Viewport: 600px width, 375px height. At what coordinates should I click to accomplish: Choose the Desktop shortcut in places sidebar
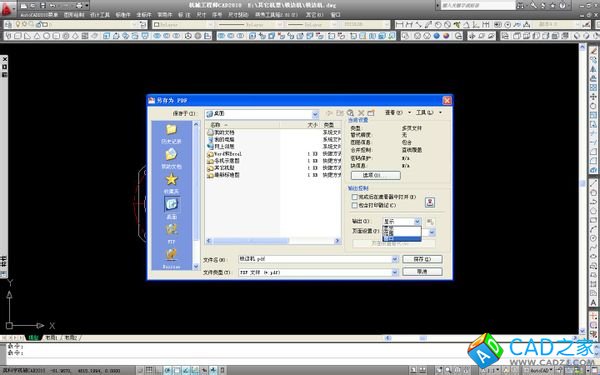click(171, 208)
